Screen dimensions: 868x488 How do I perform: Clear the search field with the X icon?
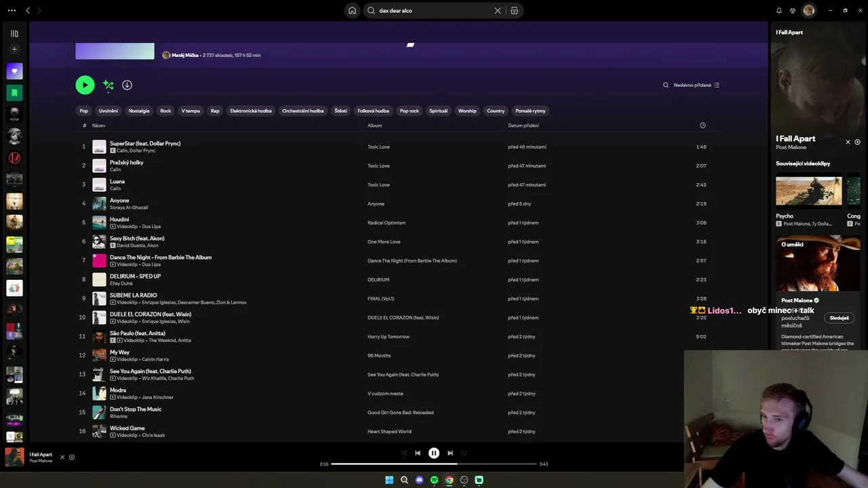pos(498,11)
